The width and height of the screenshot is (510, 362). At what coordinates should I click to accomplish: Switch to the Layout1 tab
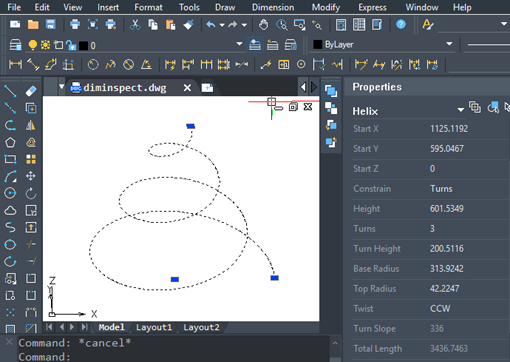(x=154, y=327)
